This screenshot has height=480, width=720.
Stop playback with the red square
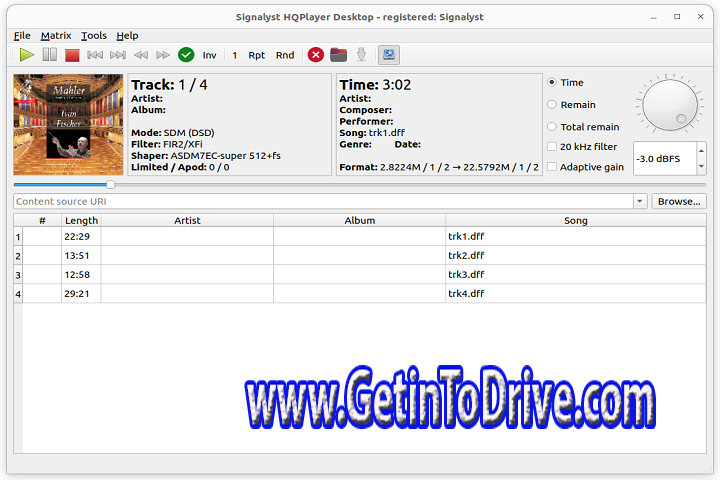72,56
